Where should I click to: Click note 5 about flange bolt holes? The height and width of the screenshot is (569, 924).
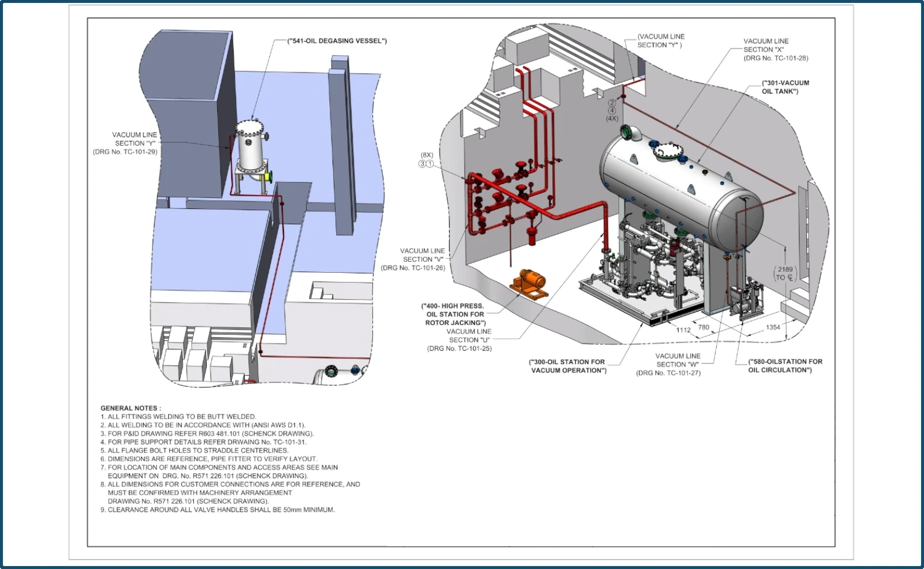tap(194, 450)
